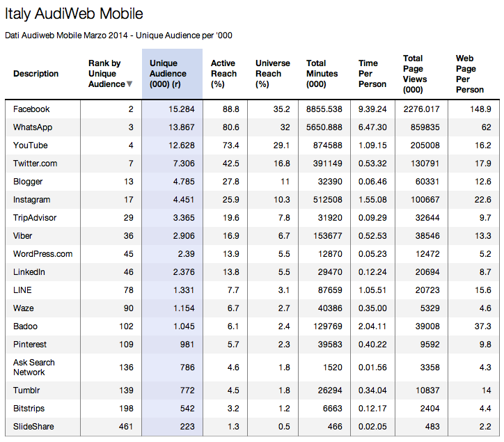Select the WordPress.com row label
This screenshot has width=504, height=442.
point(42,254)
